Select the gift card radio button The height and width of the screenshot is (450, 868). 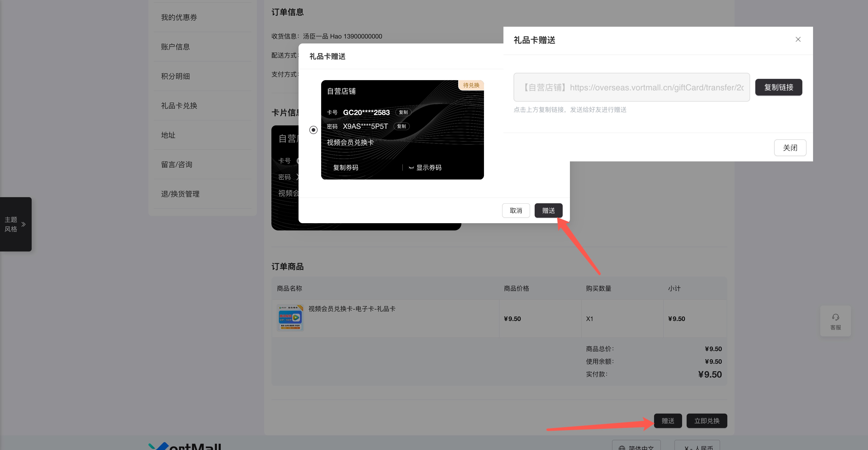[x=313, y=130]
